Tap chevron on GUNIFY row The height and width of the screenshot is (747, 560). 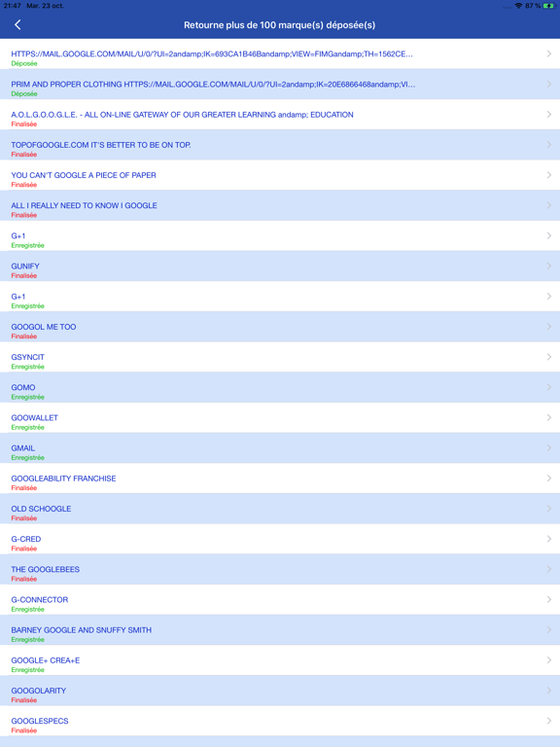pyautogui.click(x=549, y=266)
